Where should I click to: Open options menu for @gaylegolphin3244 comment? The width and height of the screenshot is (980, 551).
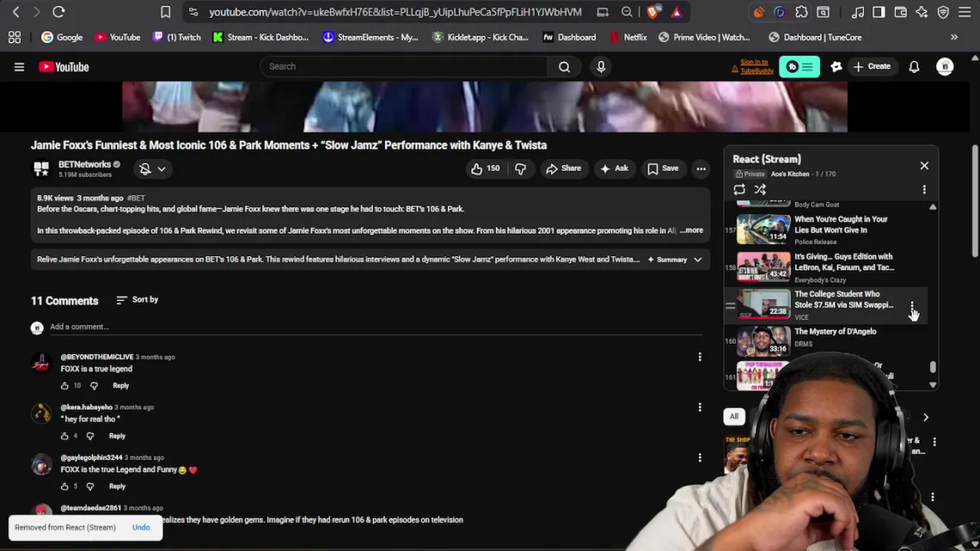[x=699, y=458]
